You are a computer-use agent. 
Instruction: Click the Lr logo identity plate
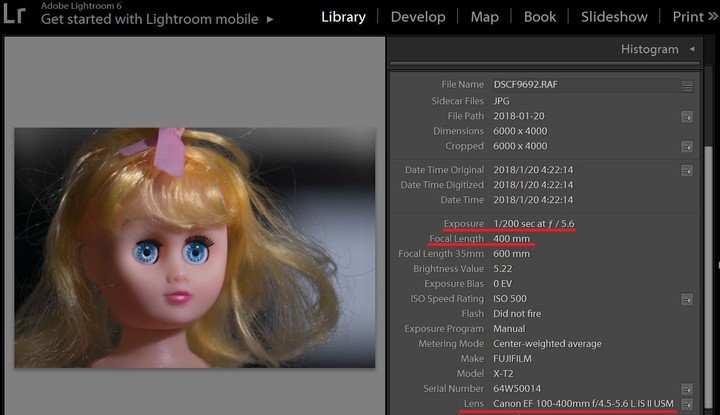[x=14, y=17]
